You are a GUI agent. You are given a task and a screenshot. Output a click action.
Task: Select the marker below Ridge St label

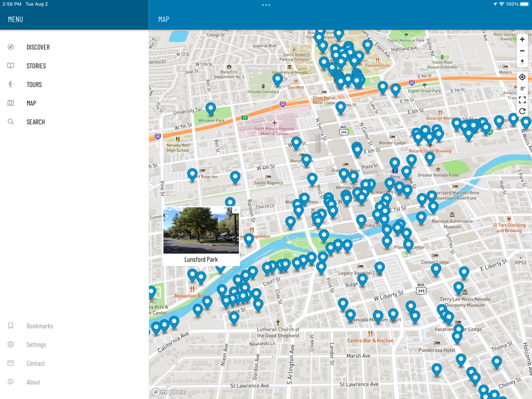234,318
